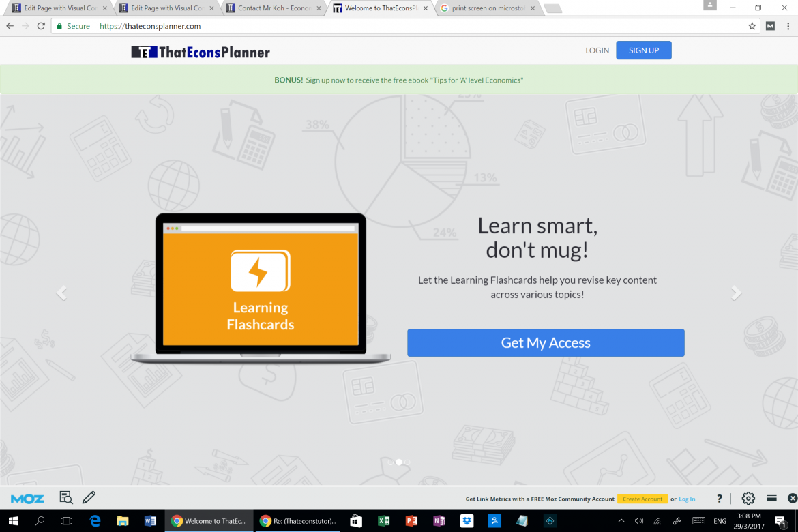The image size is (798, 532).
Task: Open Windows Start menu
Action: click(x=13, y=521)
